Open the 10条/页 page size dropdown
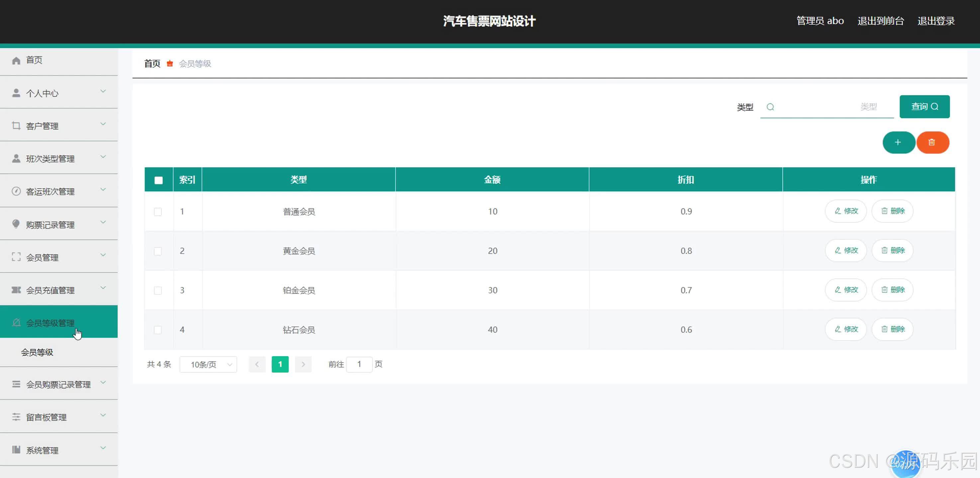Screen dimensions: 980x478 point(208,364)
